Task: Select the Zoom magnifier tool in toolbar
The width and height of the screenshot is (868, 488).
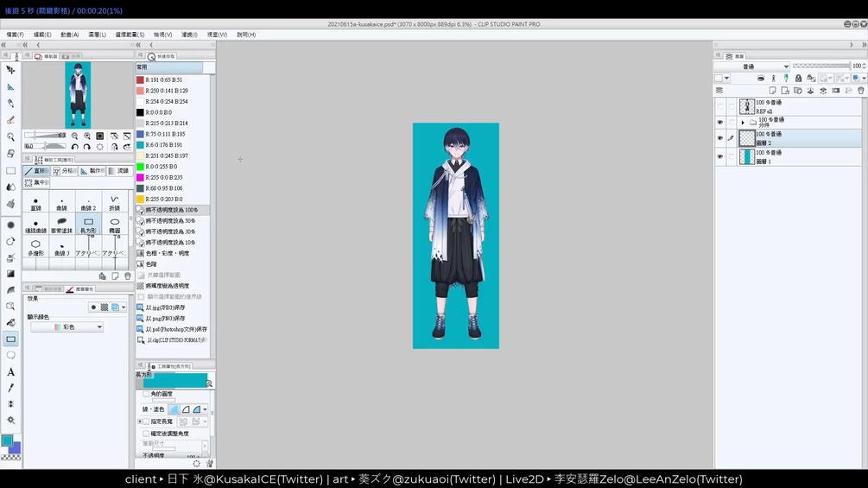Action: (10, 136)
